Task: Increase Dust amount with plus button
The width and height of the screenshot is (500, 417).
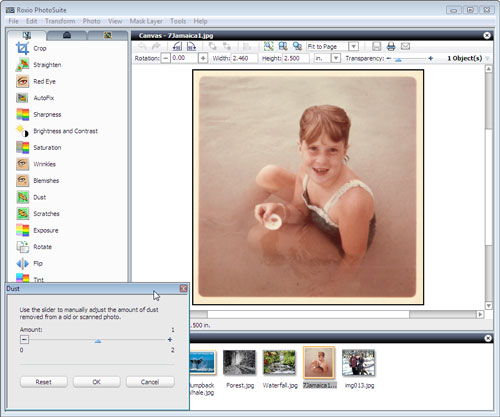Action: (x=170, y=340)
